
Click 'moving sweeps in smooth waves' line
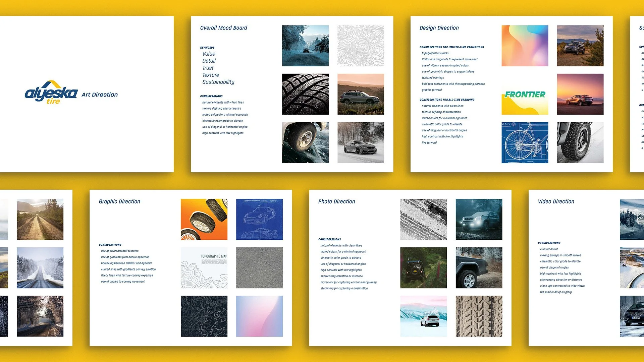[x=560, y=255]
